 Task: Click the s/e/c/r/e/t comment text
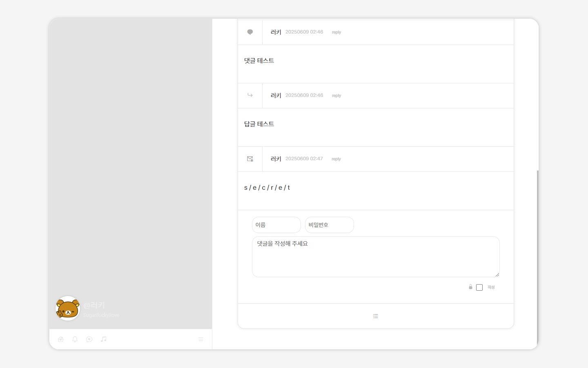267,188
